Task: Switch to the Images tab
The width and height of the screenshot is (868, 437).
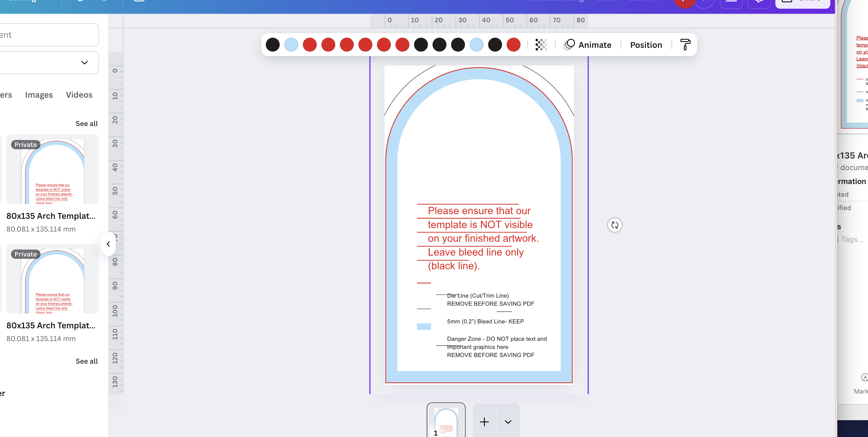Action: [x=39, y=95]
